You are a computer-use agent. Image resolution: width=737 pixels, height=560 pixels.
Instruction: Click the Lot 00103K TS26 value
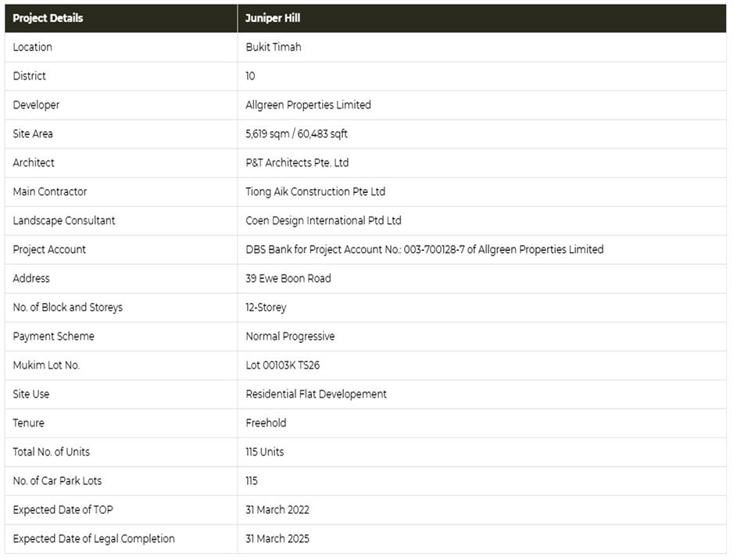click(x=282, y=365)
